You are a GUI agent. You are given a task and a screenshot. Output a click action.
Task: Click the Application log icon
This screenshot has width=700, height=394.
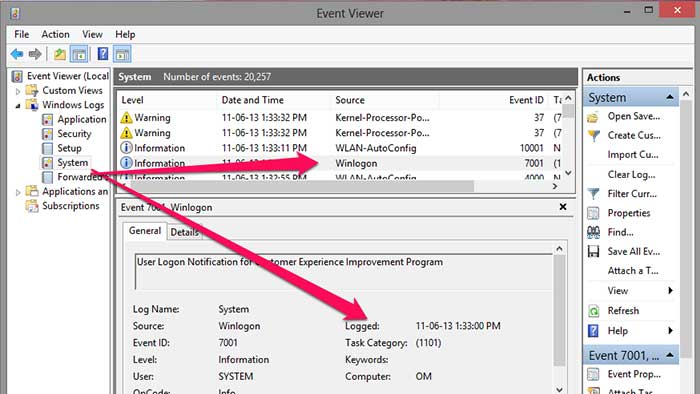[x=47, y=120]
